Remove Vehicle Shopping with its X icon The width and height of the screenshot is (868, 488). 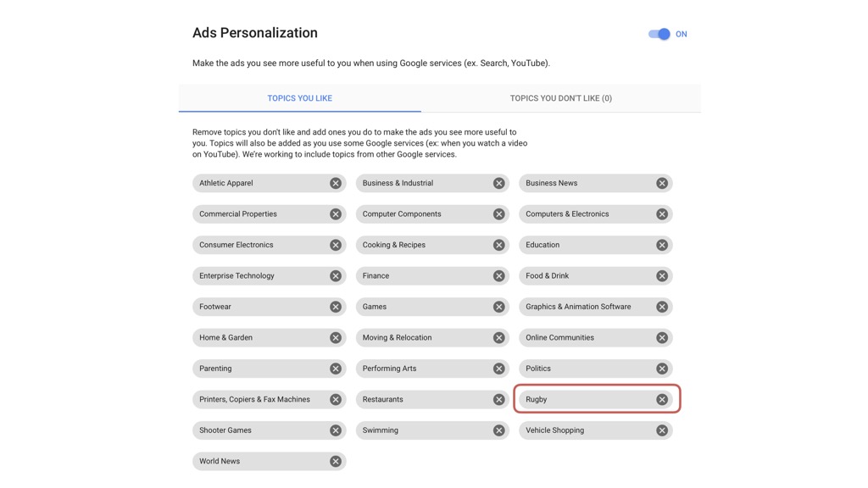(x=661, y=430)
